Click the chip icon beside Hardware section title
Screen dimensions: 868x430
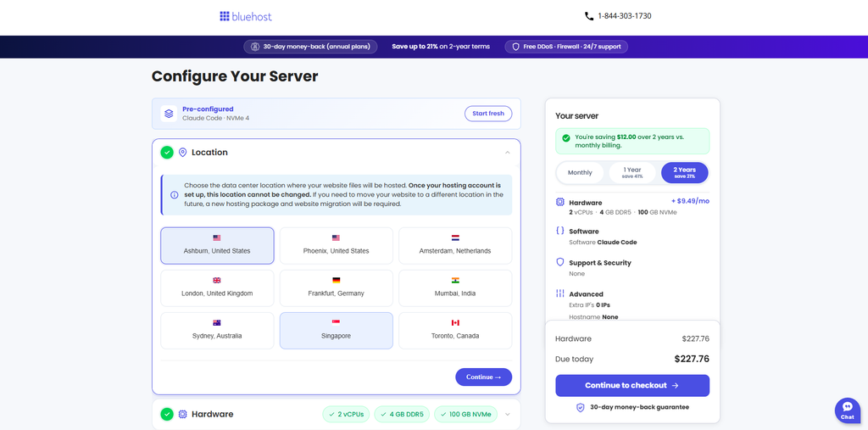coord(183,414)
